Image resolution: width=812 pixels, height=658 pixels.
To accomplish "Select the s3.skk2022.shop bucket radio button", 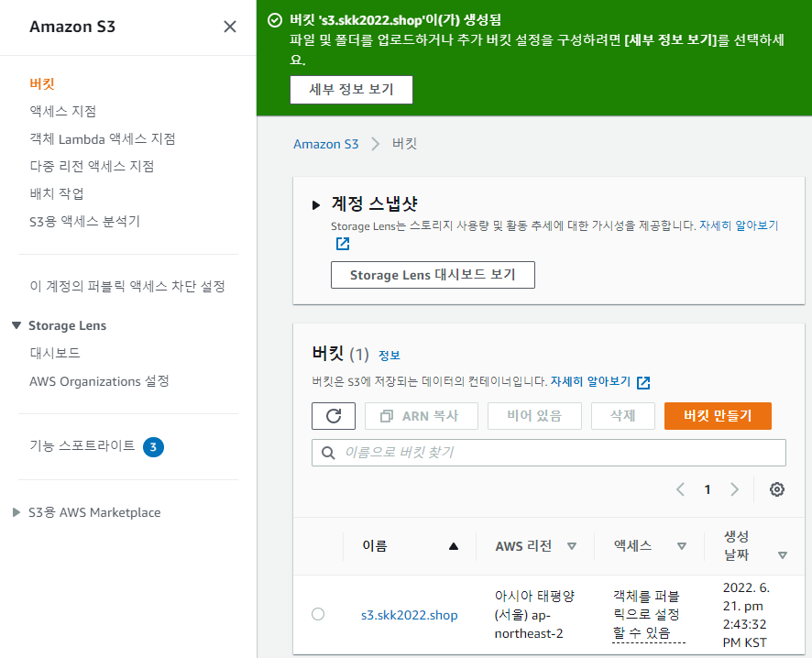I will 318,614.
